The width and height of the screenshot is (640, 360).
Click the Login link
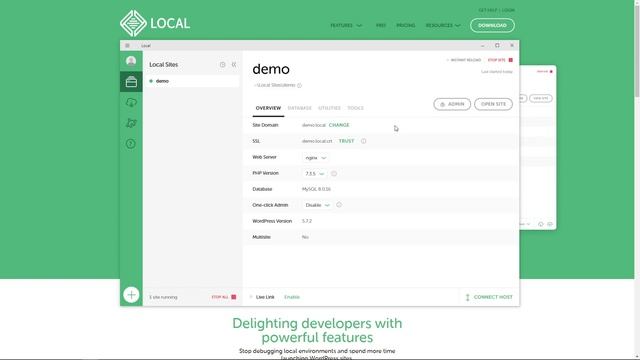pos(508,10)
